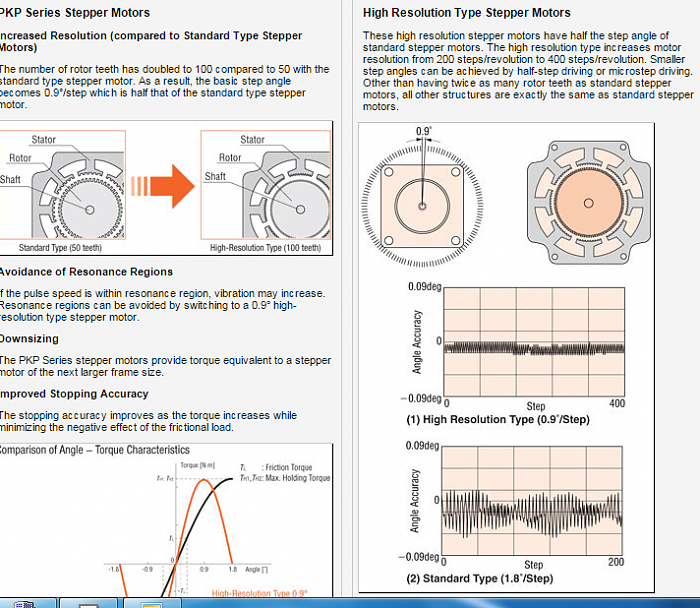The height and width of the screenshot is (608, 700).
Task: Click the "Rotor" label in High-Resolution diagram
Action: [x=230, y=158]
